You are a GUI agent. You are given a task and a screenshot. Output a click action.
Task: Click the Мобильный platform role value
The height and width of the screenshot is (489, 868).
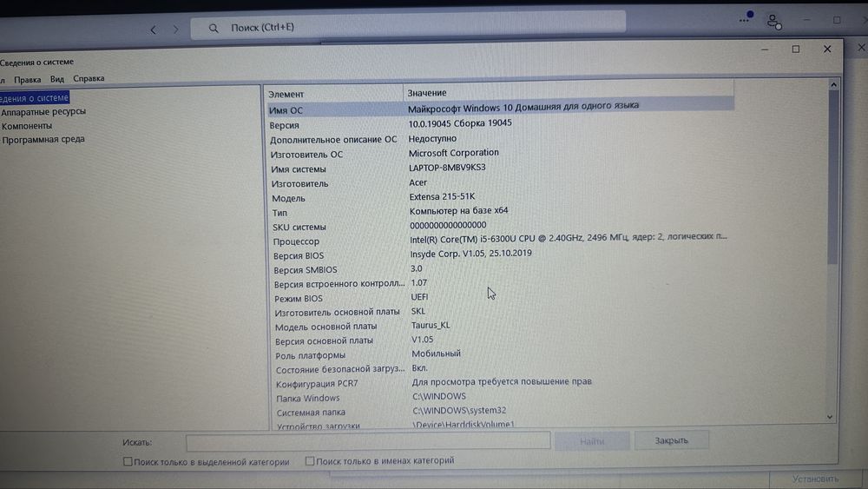437,354
